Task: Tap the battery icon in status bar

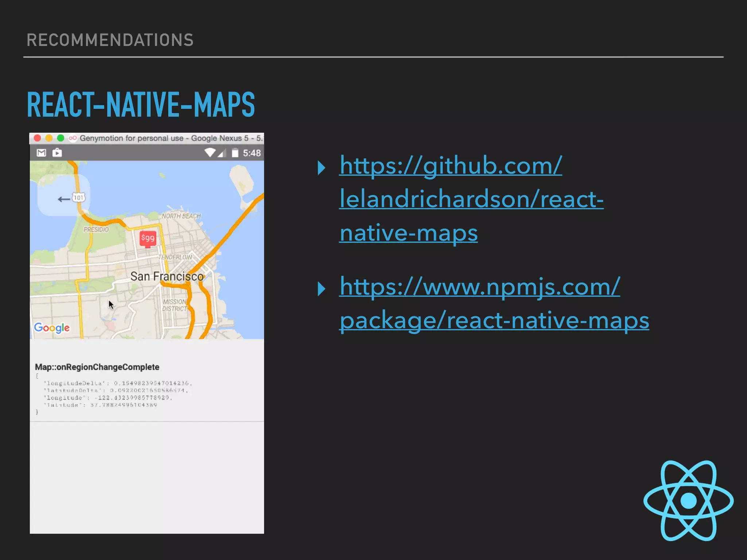Action: 235,153
